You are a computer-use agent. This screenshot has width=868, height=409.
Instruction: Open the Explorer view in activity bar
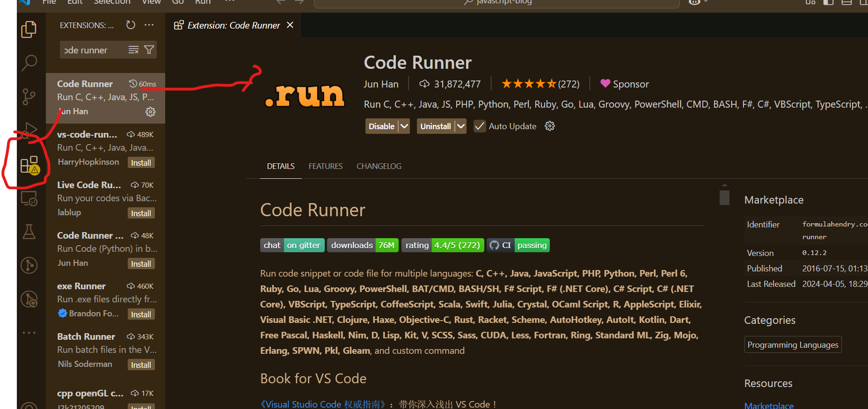click(29, 29)
